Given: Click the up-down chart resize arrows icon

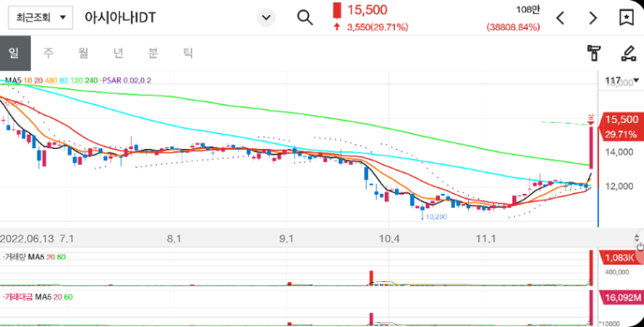Looking at the screenshot, I should tap(637, 238).
